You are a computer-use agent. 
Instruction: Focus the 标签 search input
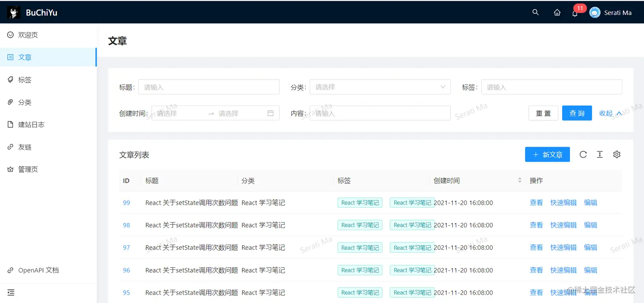pyautogui.click(x=552, y=87)
